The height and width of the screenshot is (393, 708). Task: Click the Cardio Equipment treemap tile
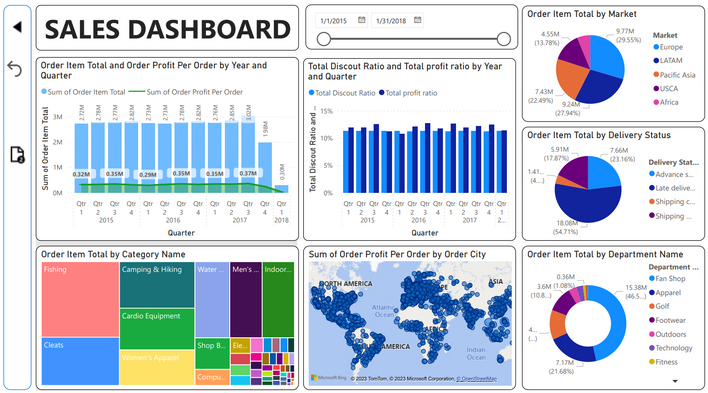157,329
